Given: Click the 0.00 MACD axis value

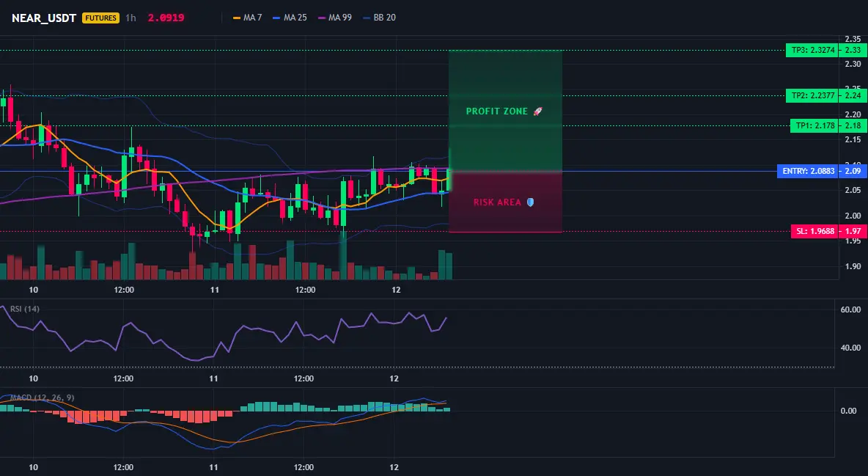Looking at the screenshot, I should [x=849, y=411].
